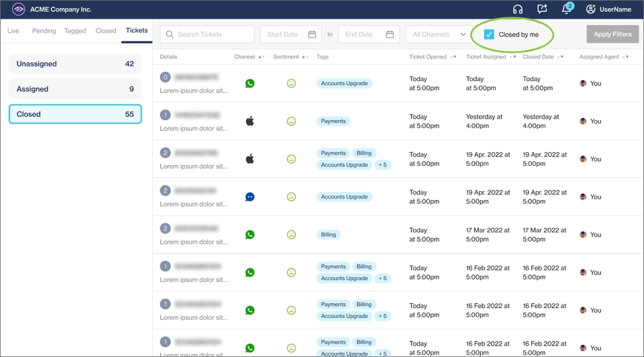Click the UserName profile icon
This screenshot has height=357, width=644.
pos(590,9)
